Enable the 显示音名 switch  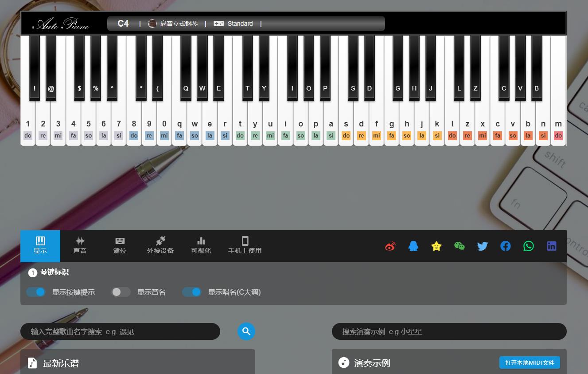121,292
